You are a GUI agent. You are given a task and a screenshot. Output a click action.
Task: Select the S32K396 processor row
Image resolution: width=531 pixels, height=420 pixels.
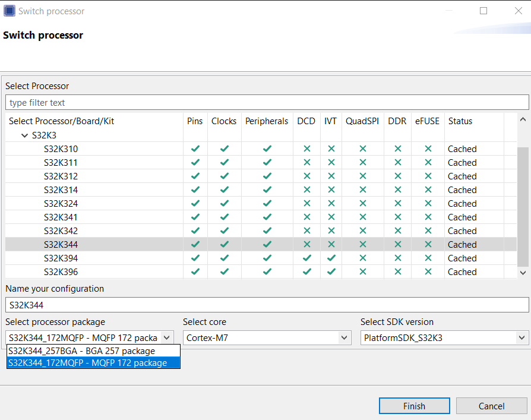point(61,272)
